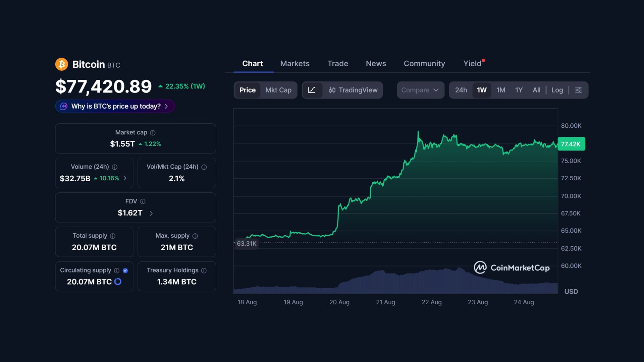Click the Total supply 20.07M BTC value

coord(94,247)
